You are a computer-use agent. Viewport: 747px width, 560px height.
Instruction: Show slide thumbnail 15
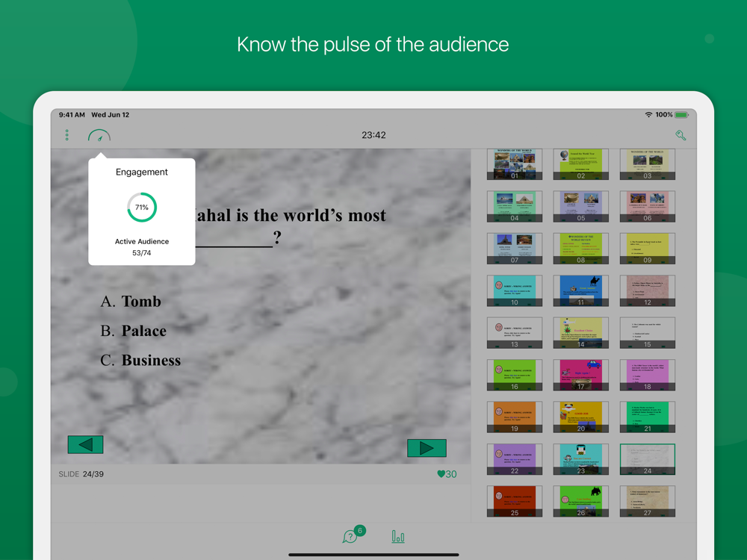[648, 333]
